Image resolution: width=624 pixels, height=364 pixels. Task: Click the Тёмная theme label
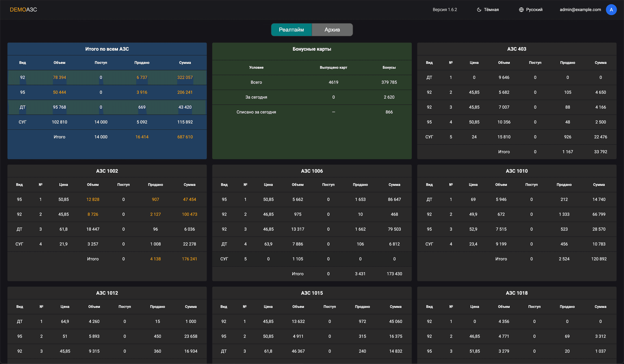click(491, 10)
